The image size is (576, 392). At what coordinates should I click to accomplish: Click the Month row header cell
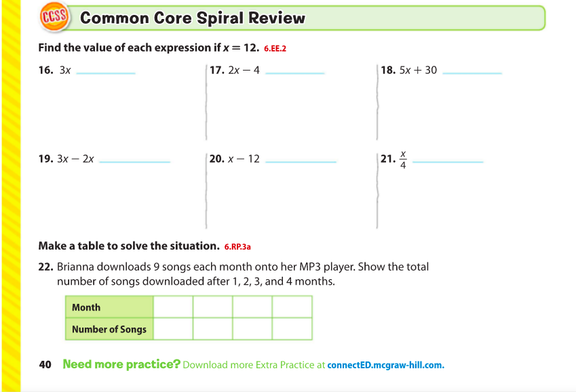(x=109, y=307)
